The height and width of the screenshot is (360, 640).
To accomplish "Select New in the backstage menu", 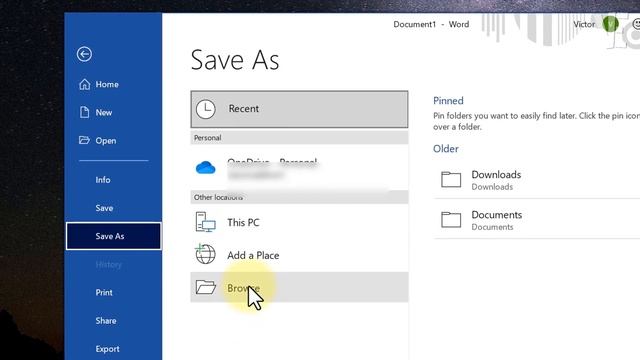I will coord(113,112).
